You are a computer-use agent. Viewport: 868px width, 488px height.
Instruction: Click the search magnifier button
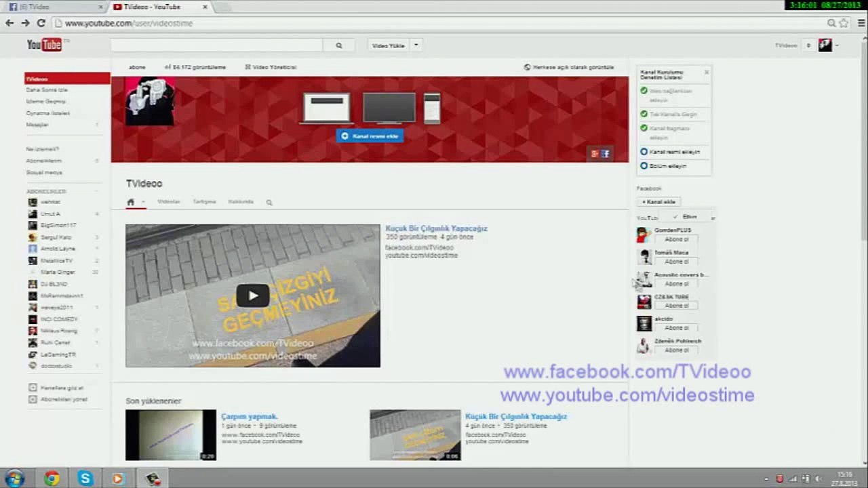[339, 45]
